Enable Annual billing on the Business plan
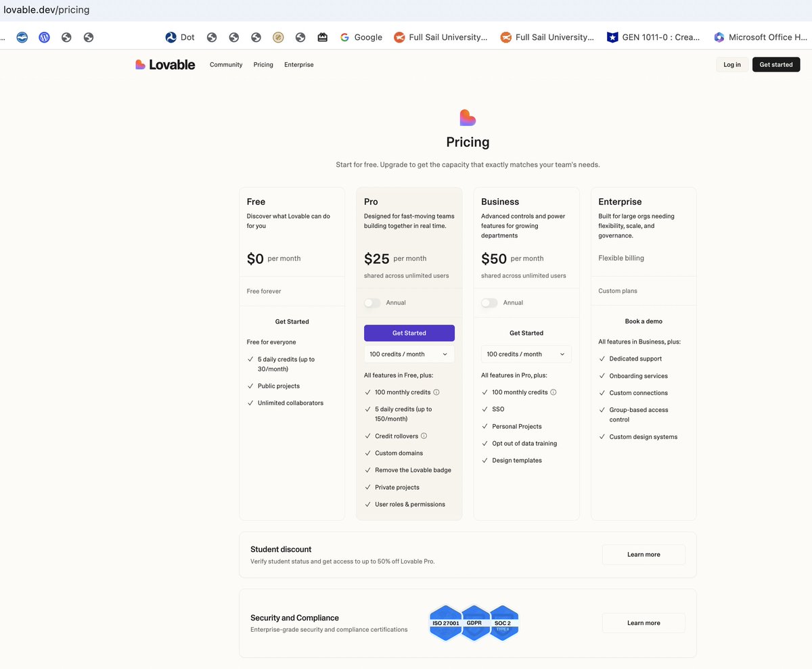 pos(489,303)
